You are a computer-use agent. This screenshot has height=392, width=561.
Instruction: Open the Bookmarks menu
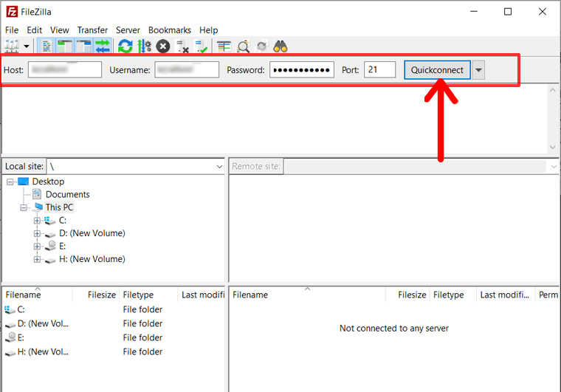[170, 30]
